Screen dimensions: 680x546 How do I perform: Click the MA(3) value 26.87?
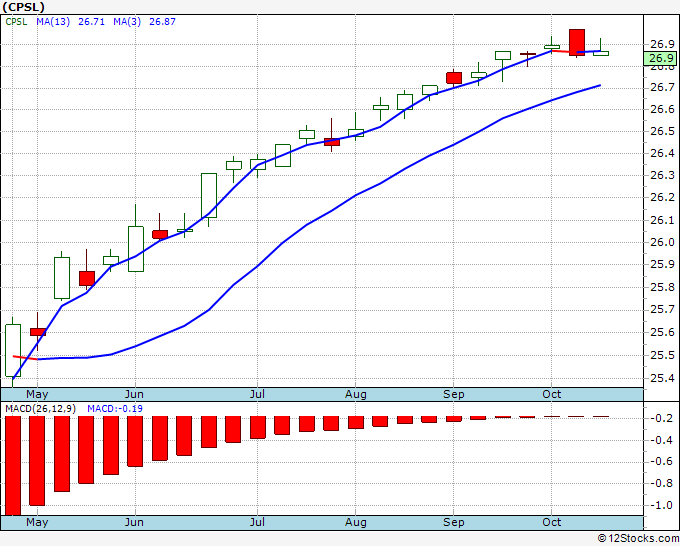162,22
